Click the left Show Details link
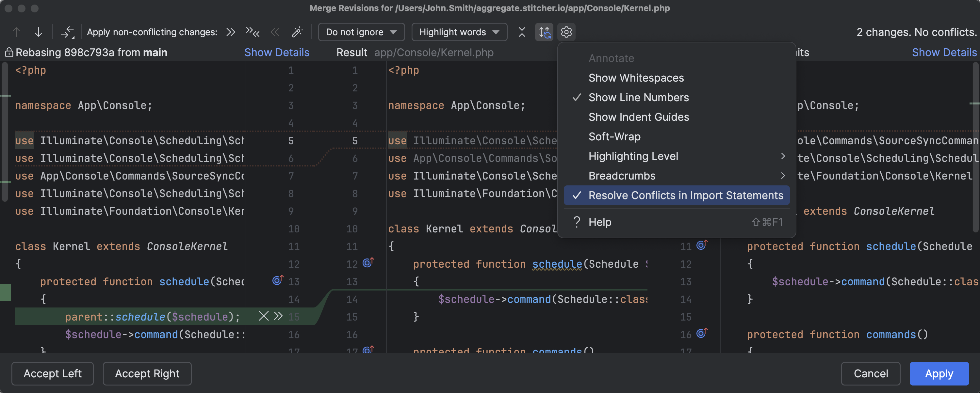This screenshot has height=393, width=980. point(277,53)
